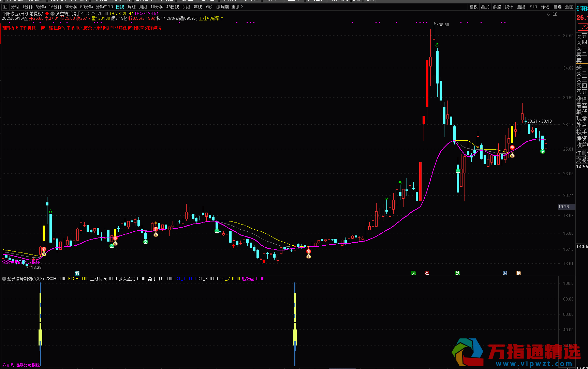Click the 减 event marker on timeline

pos(414,273)
